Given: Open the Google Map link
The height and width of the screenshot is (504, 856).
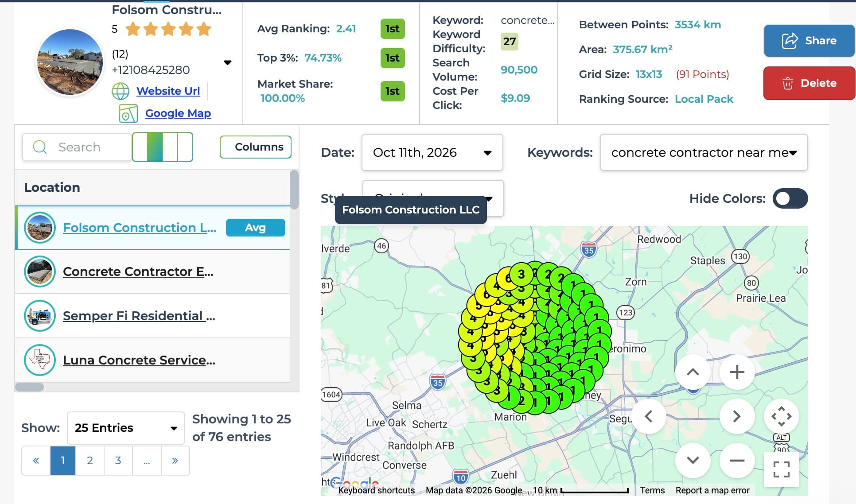Looking at the screenshot, I should (178, 113).
